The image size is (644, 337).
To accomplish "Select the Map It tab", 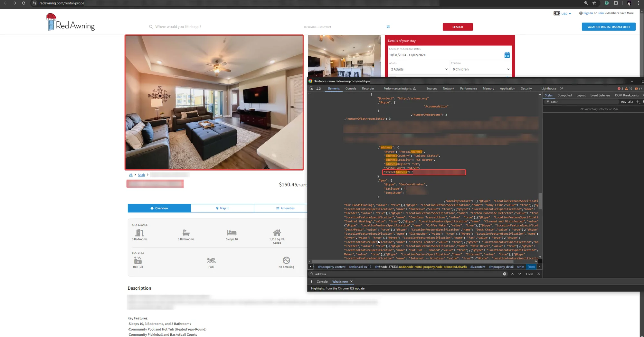I will click(x=222, y=208).
